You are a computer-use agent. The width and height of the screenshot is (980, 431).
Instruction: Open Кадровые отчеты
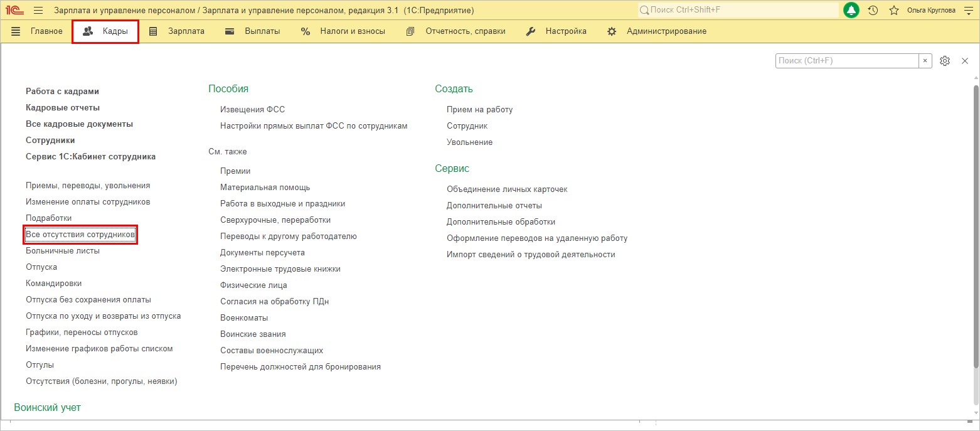[63, 108]
